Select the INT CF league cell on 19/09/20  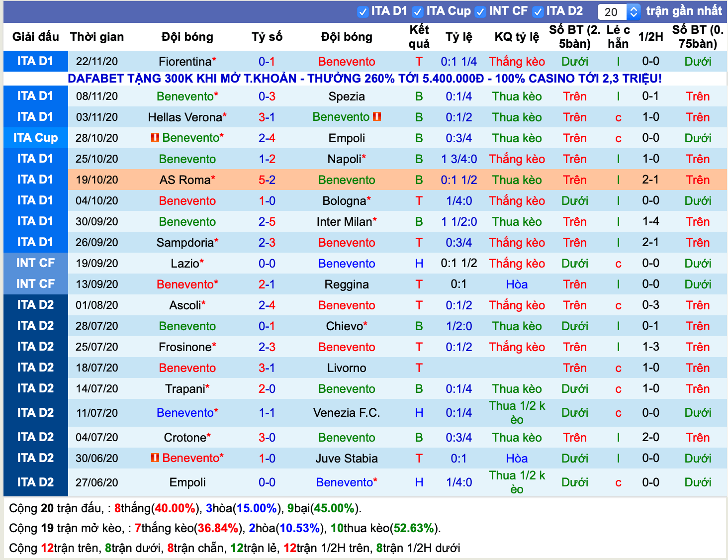pyautogui.click(x=36, y=263)
